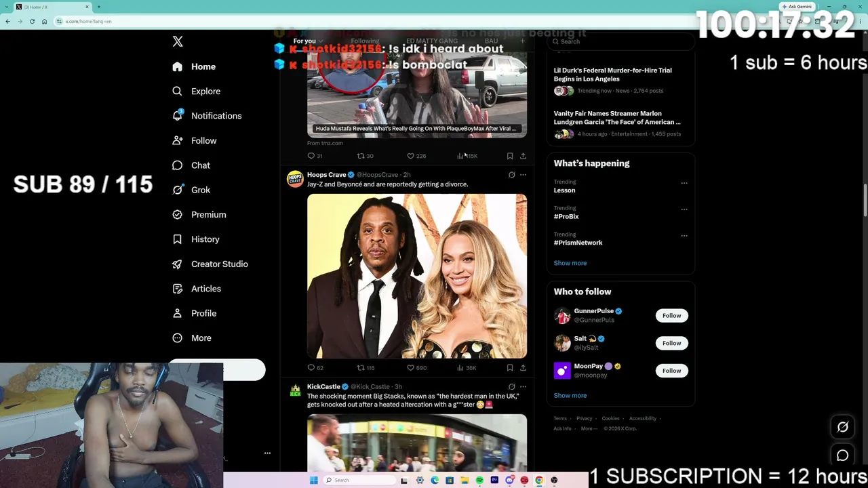Open options for the #ProBlx trend
868x488 pixels.
[684, 209]
